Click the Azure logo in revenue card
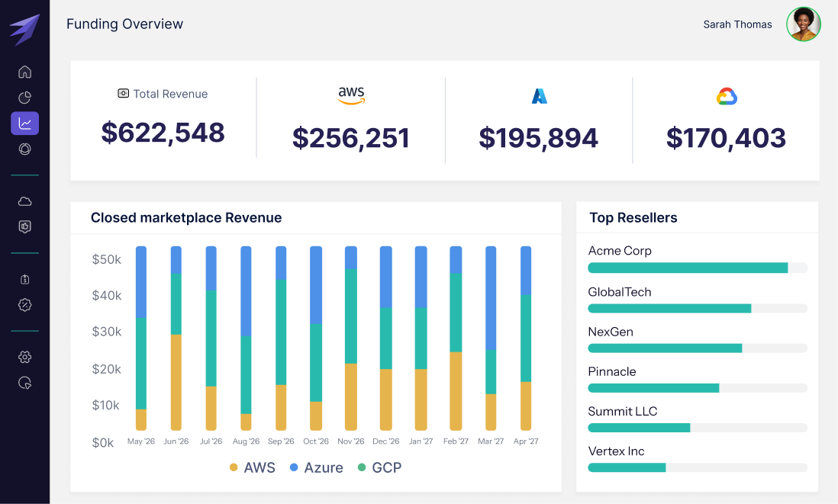The width and height of the screenshot is (838, 504). click(540, 96)
